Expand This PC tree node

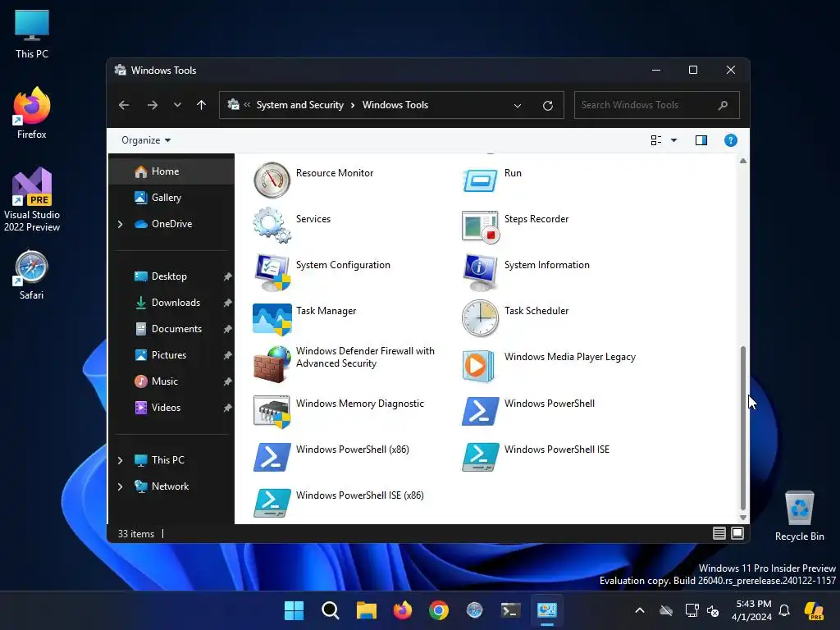121,460
